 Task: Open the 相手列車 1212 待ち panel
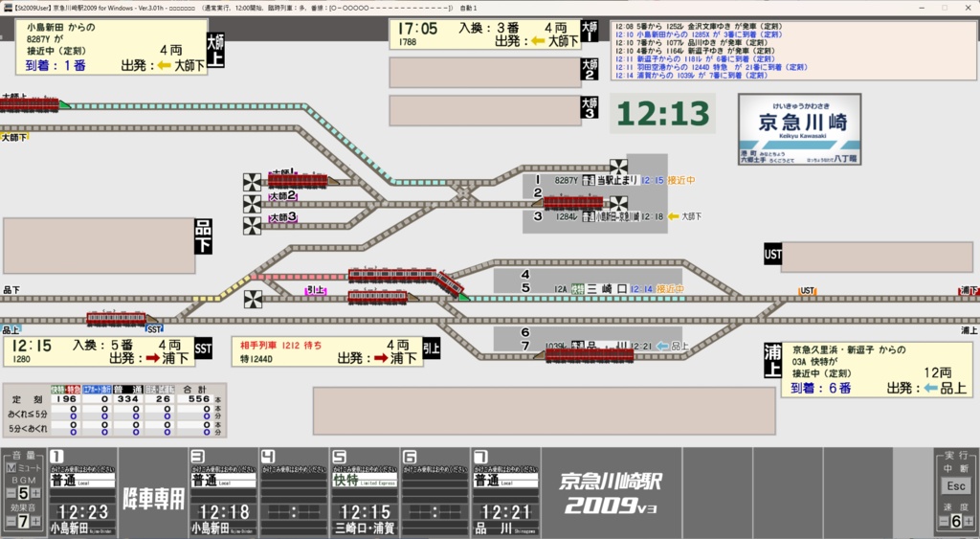point(327,351)
